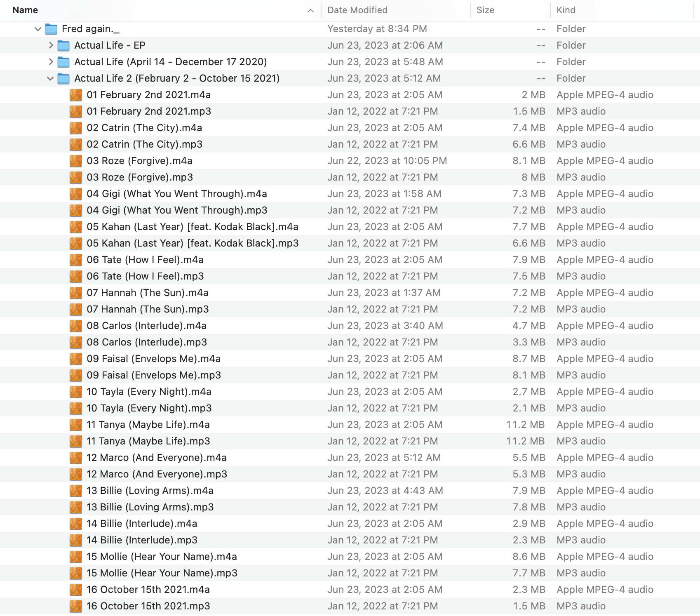Click the album art icon of 05 Kahan (Last Year) [feat. Kodak Black].m4a
The image size is (700, 616).
click(76, 227)
